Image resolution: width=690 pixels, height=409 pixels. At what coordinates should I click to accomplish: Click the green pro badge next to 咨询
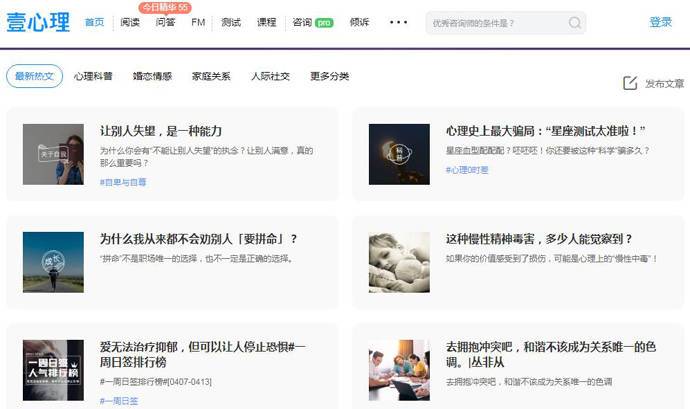324,22
